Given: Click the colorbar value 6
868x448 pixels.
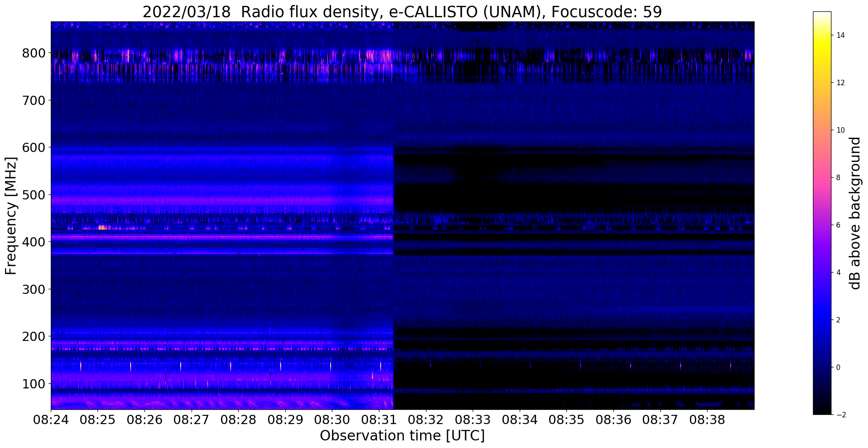Looking at the screenshot, I should tap(839, 225).
